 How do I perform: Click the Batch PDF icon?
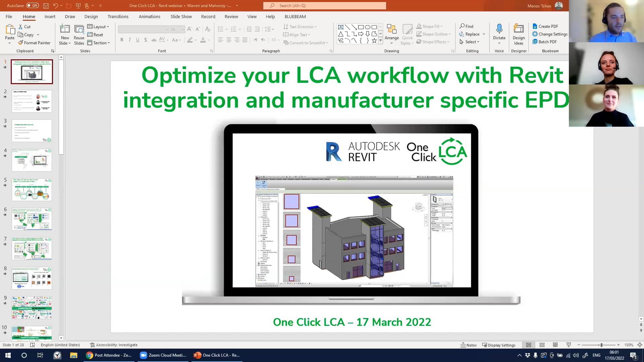pyautogui.click(x=535, y=42)
